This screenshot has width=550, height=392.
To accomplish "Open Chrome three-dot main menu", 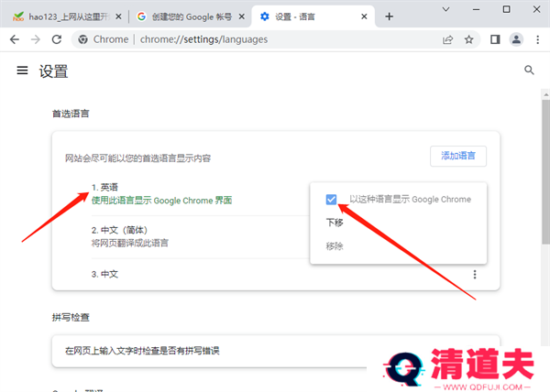I will coord(538,39).
